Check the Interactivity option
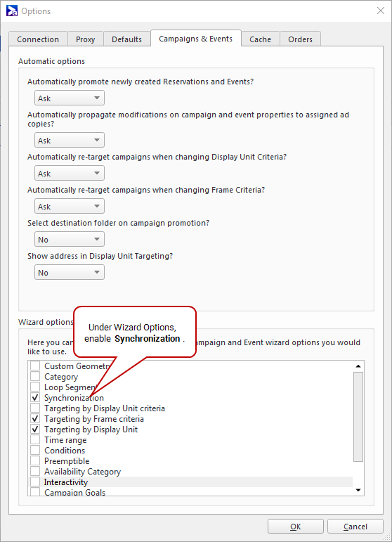392x542 pixels. 35,482
